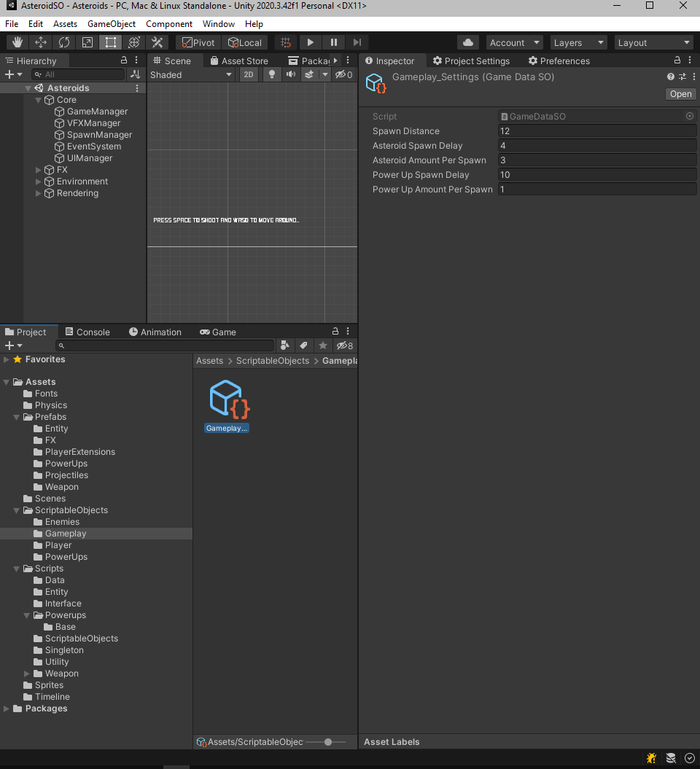This screenshot has height=769, width=700.
Task: Open Unity cloud services icon
Action: pos(468,43)
